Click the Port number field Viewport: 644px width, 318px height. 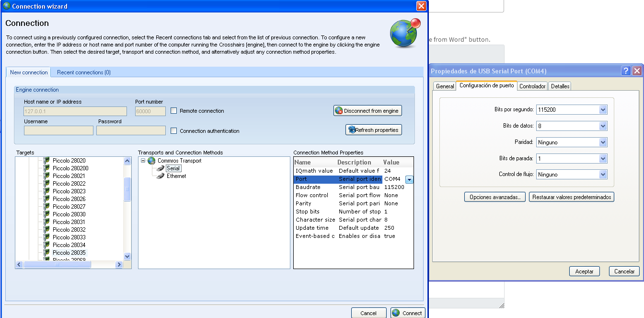(x=150, y=111)
